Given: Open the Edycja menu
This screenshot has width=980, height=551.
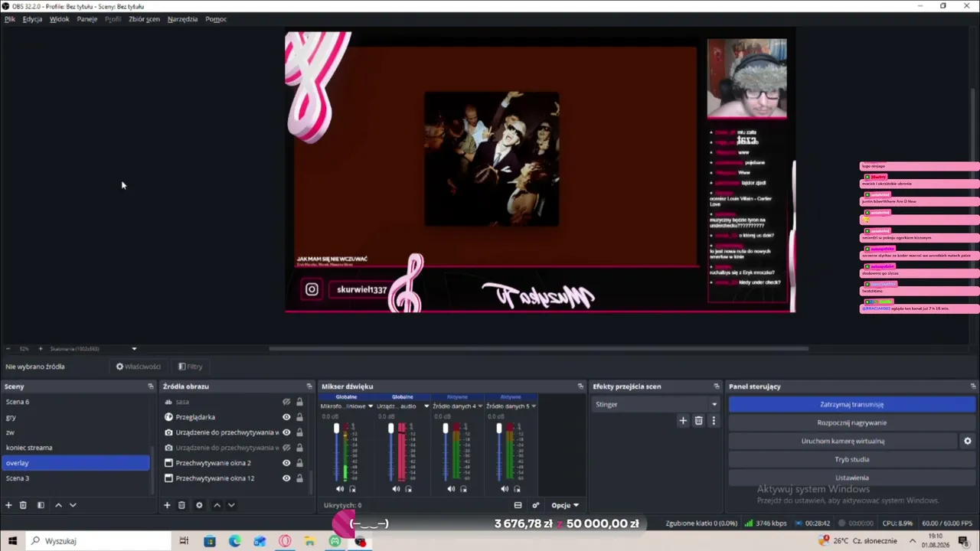Looking at the screenshot, I should 32,19.
